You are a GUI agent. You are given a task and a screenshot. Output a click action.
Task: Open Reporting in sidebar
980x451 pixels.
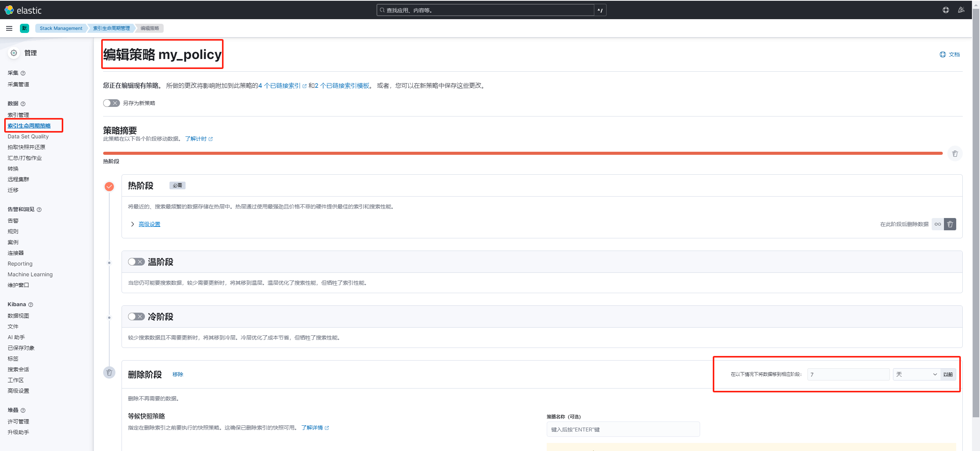pos(20,264)
